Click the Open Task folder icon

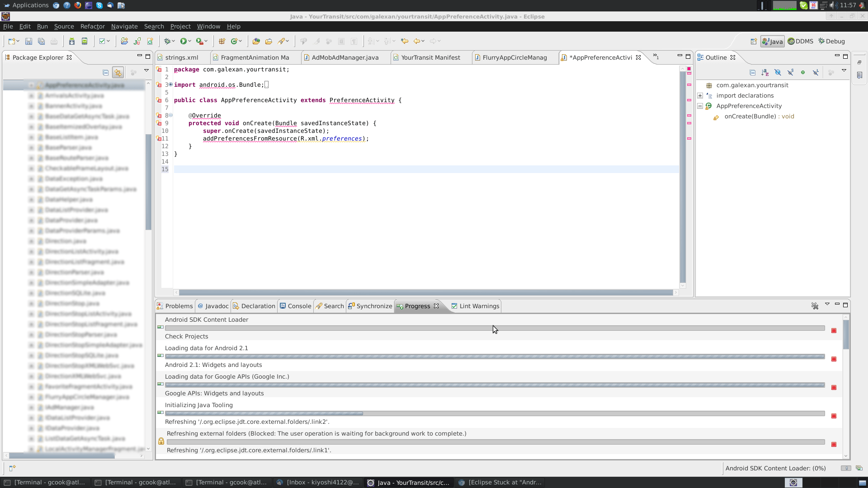[x=269, y=42]
